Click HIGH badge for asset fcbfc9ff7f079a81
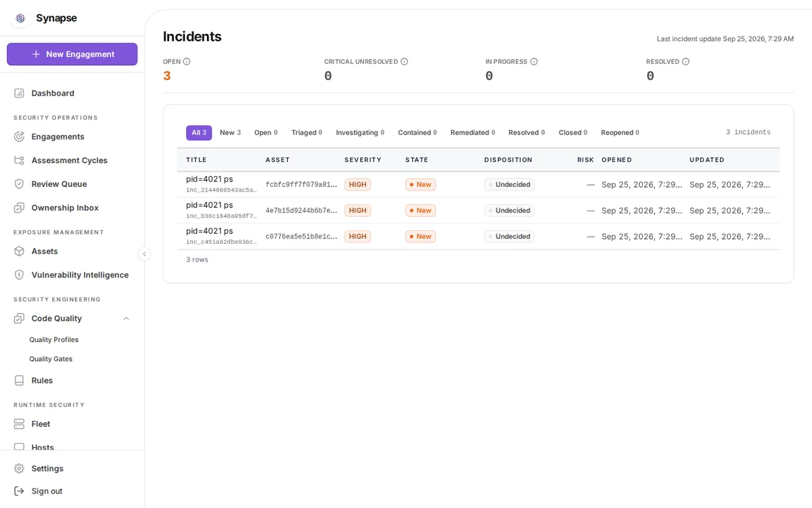 (357, 184)
